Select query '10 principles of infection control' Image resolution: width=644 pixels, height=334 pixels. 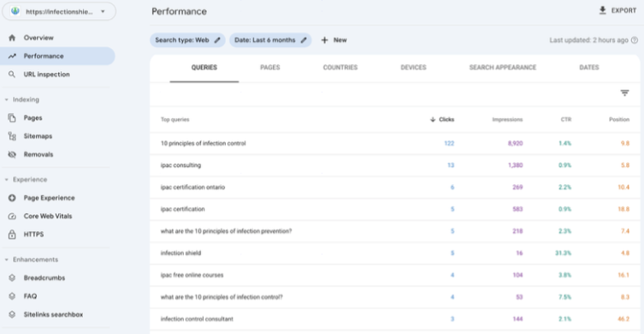click(203, 144)
